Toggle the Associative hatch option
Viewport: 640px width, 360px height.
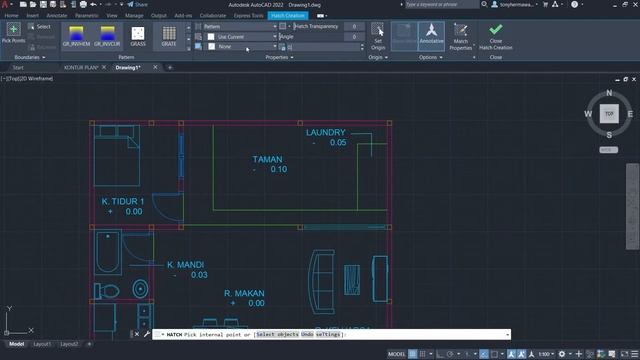pos(404,36)
